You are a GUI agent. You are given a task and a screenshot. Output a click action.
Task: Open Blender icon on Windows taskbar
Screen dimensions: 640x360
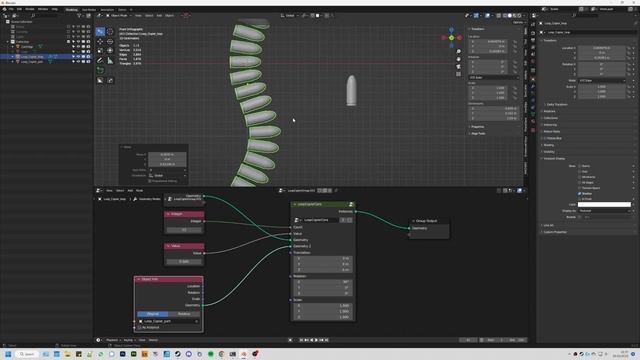[x=244, y=354]
